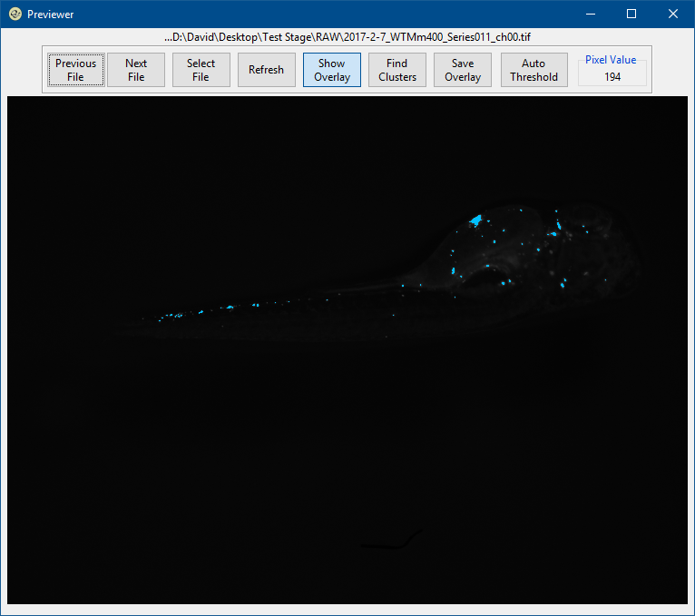This screenshot has height=616, width=695.
Task: Maximize the Previewer window
Action: (631, 15)
